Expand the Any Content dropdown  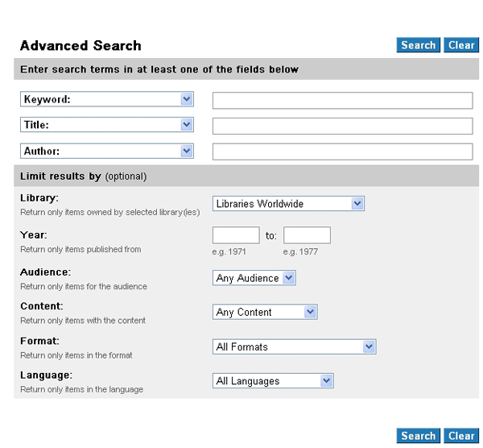pyautogui.click(x=265, y=312)
